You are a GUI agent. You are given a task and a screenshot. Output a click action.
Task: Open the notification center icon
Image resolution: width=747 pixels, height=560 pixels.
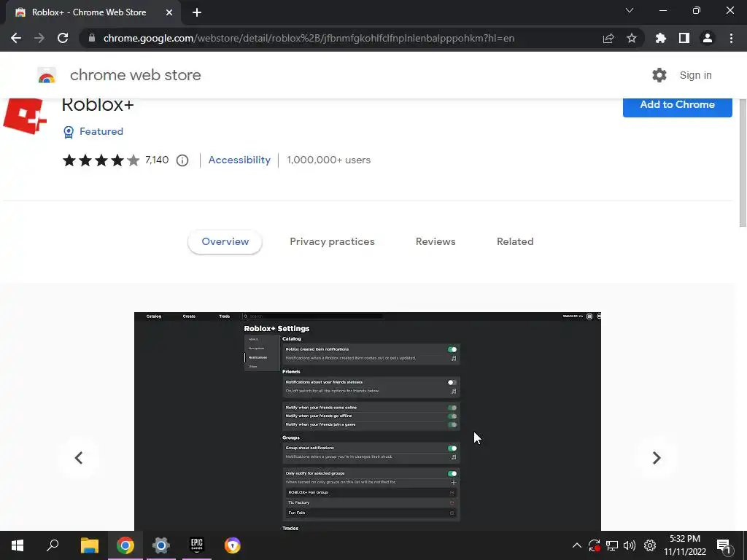point(724,547)
